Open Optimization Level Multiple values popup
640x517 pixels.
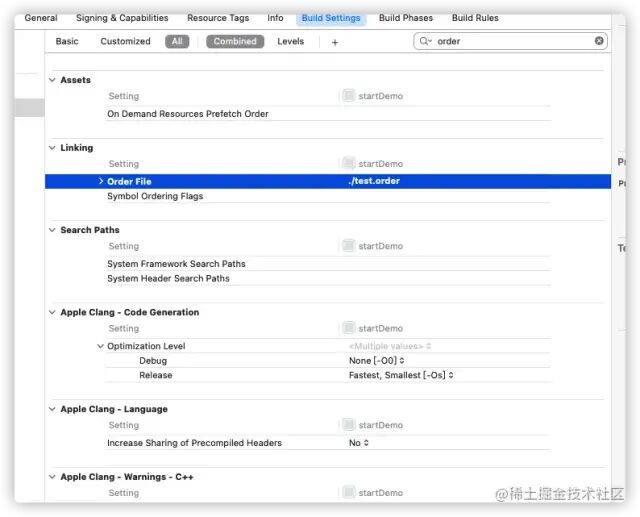click(390, 346)
